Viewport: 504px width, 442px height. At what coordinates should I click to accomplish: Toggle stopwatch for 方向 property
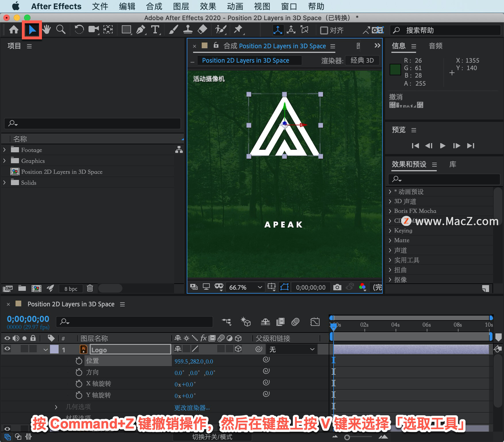point(79,372)
